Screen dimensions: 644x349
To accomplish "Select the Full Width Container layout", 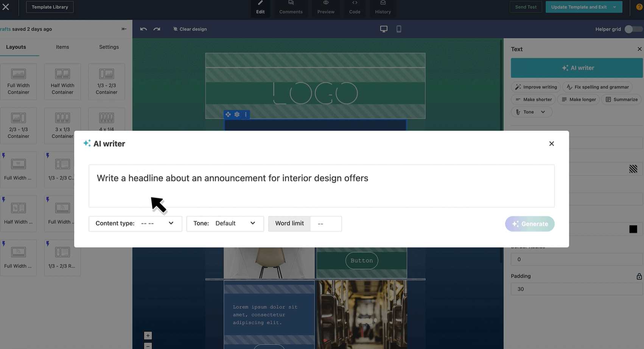I will pyautogui.click(x=19, y=82).
